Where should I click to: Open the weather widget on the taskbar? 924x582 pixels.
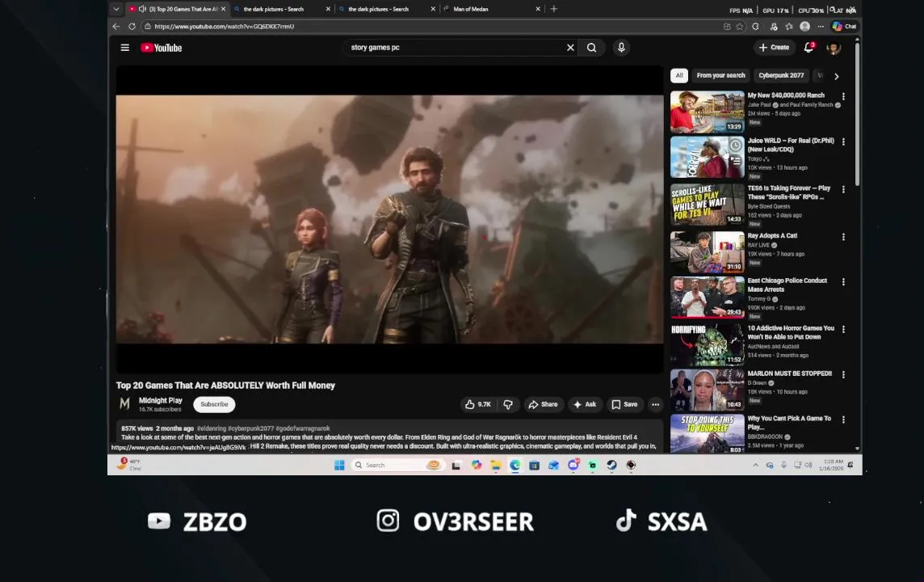pyautogui.click(x=129, y=466)
